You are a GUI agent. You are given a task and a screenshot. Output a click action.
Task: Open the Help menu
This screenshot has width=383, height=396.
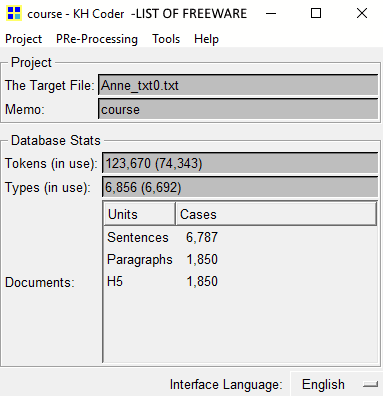click(x=206, y=39)
